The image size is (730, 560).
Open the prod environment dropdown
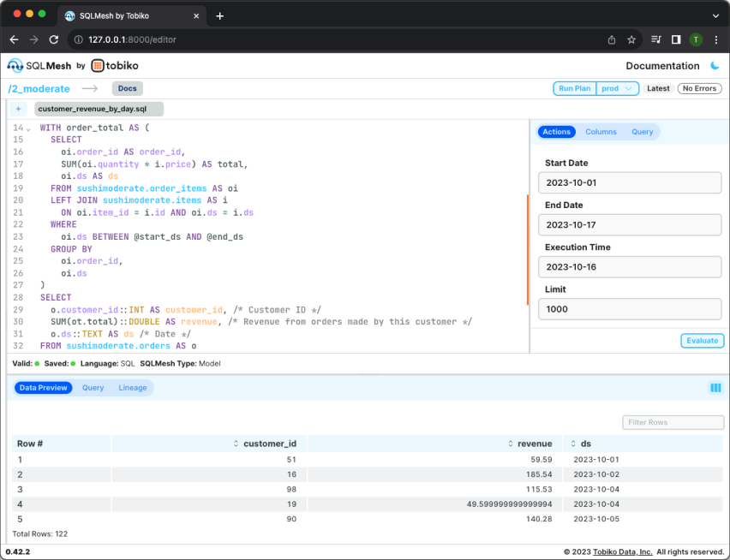coord(618,88)
